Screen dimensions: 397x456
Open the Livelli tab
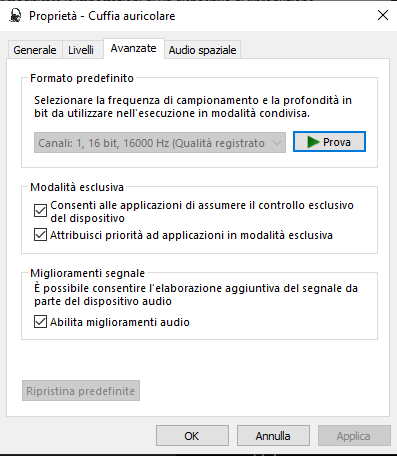point(81,50)
